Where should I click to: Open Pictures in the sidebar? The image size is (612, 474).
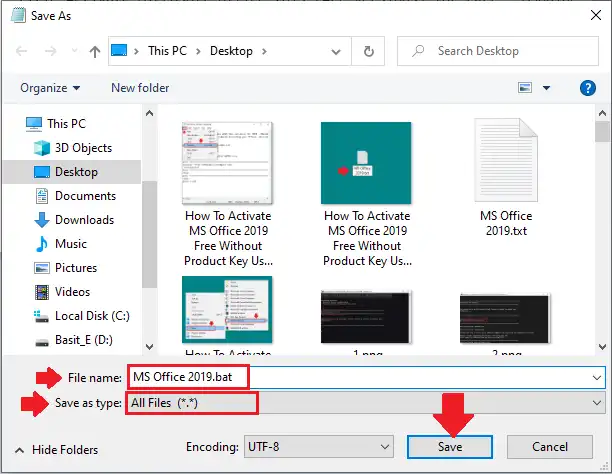point(76,268)
